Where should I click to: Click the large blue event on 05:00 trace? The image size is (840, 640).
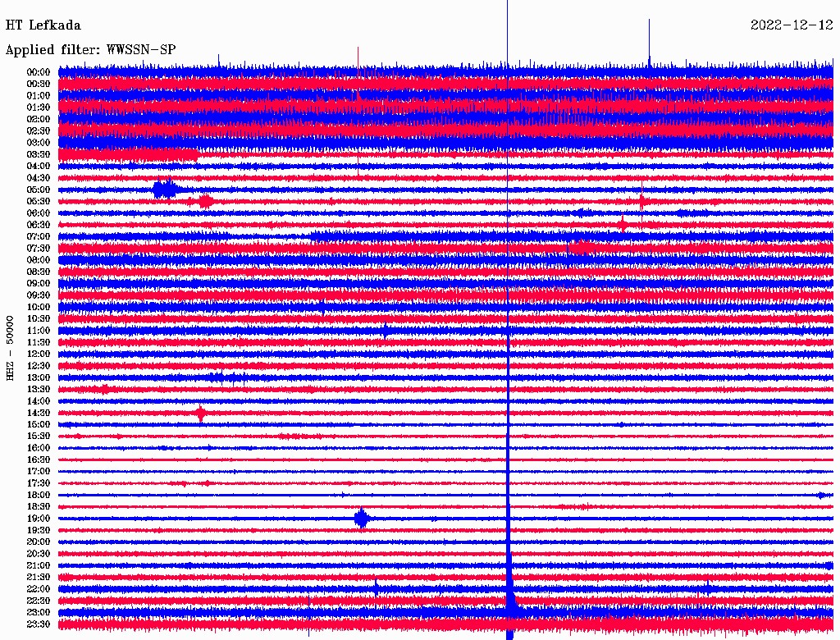tap(166, 190)
